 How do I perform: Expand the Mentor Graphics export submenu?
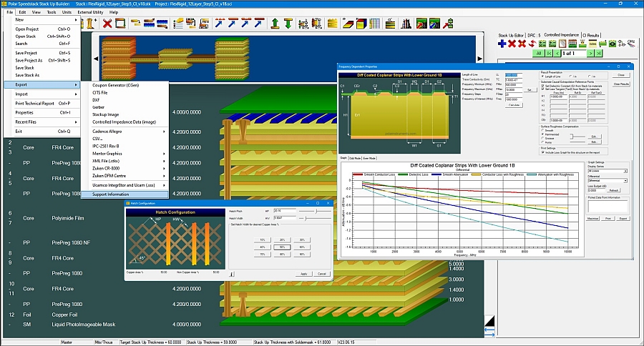pos(125,154)
